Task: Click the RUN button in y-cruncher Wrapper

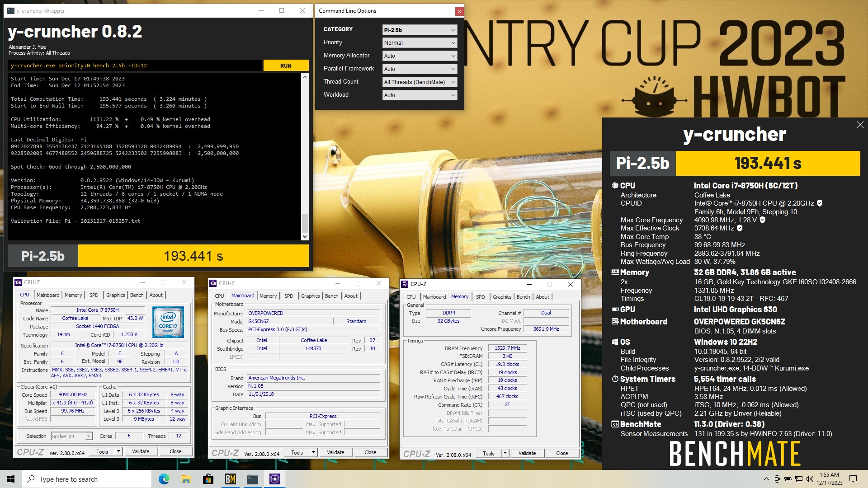Action: point(286,66)
